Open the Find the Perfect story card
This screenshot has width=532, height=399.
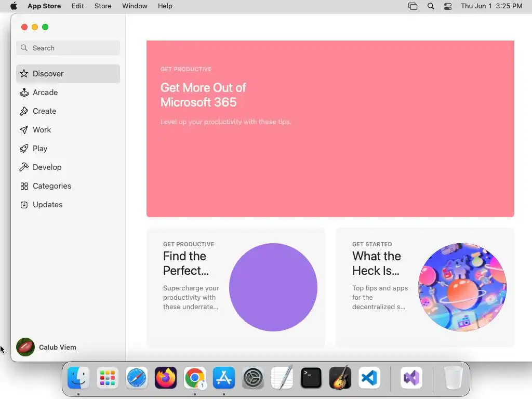(x=236, y=287)
